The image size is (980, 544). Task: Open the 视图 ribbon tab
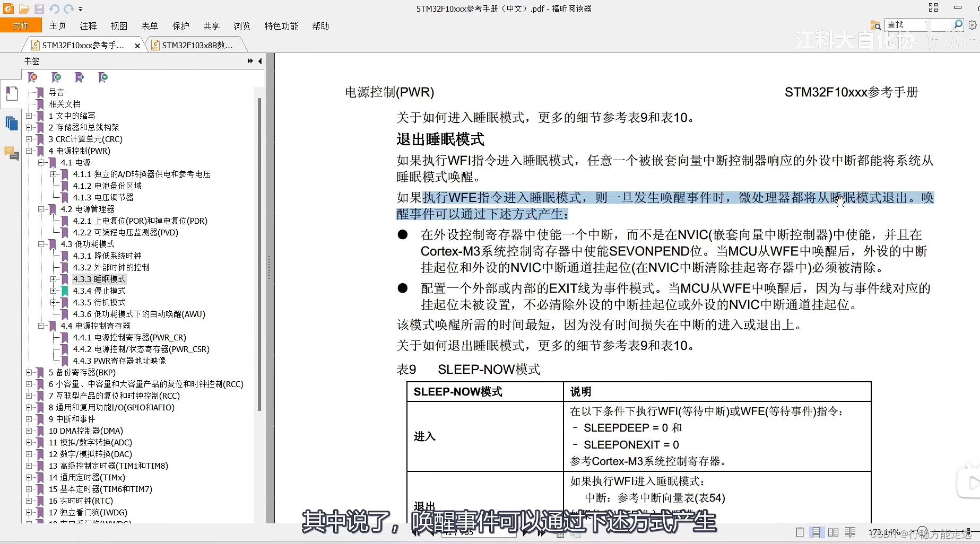119,26
